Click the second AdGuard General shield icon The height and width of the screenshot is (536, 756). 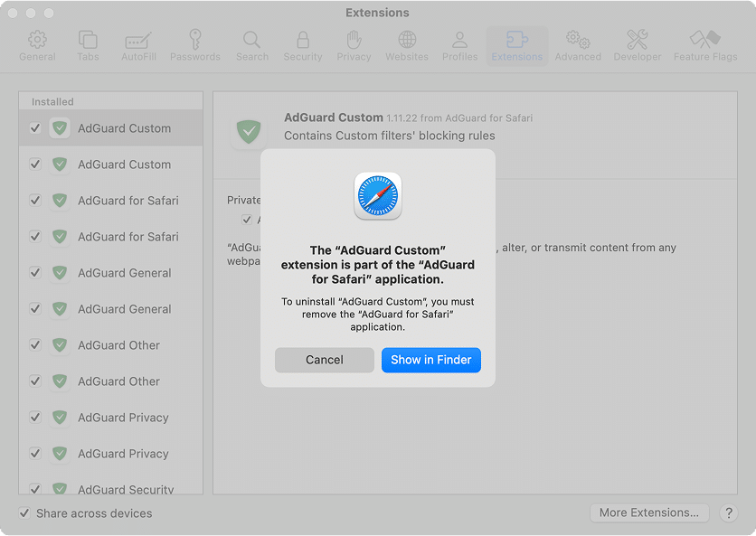click(x=60, y=309)
